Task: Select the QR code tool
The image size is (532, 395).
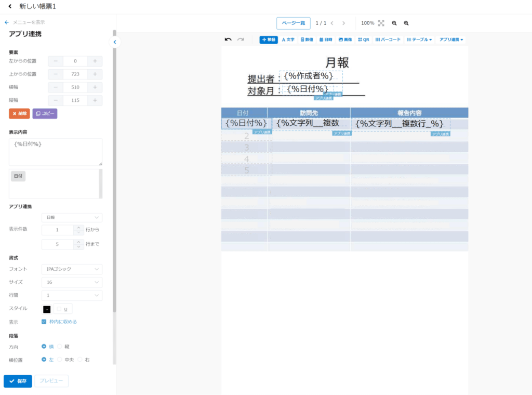Action: pos(363,39)
